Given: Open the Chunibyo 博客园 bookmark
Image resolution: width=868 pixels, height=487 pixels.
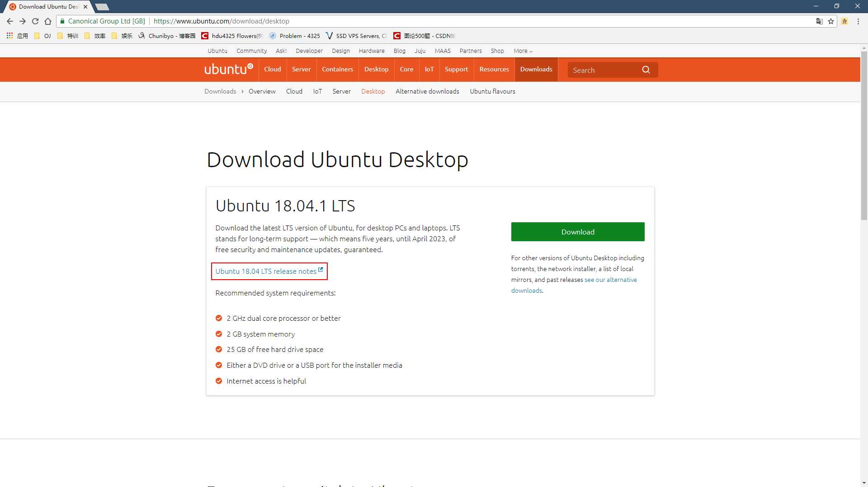Looking at the screenshot, I should point(167,36).
